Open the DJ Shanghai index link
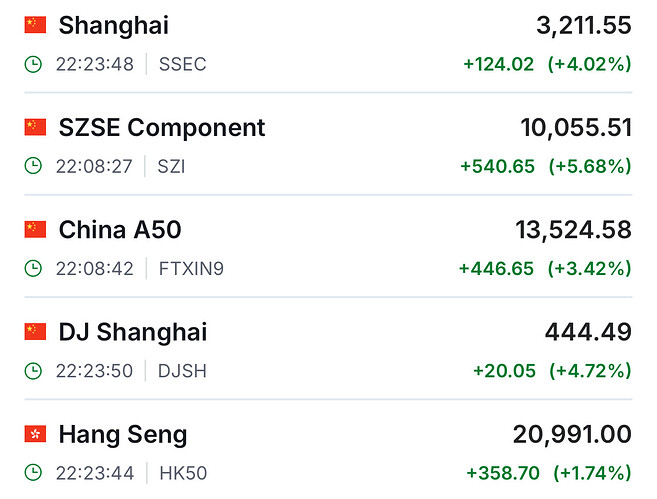657x499 pixels. [133, 332]
